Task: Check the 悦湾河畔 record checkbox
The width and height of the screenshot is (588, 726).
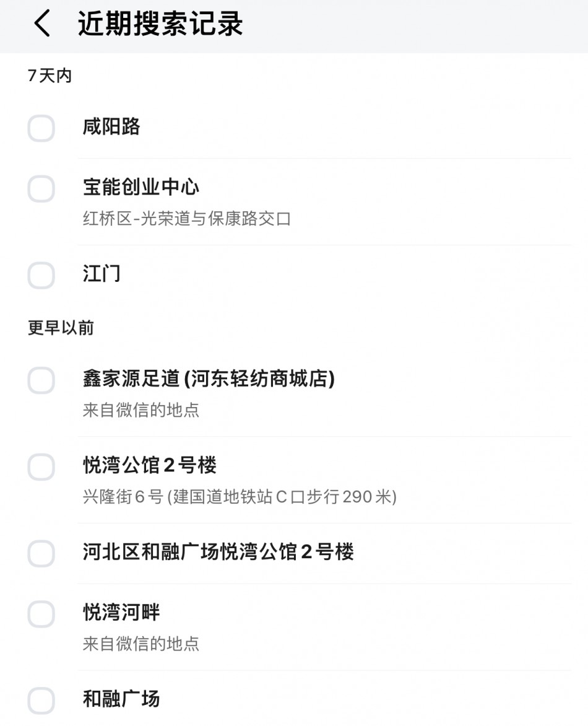Action: pos(41,614)
